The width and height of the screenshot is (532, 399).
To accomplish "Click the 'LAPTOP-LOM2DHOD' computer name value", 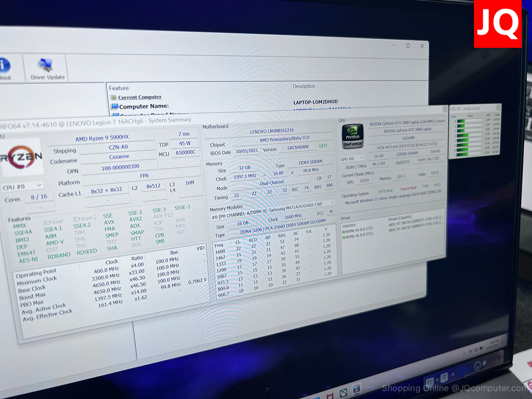I will pos(316,102).
